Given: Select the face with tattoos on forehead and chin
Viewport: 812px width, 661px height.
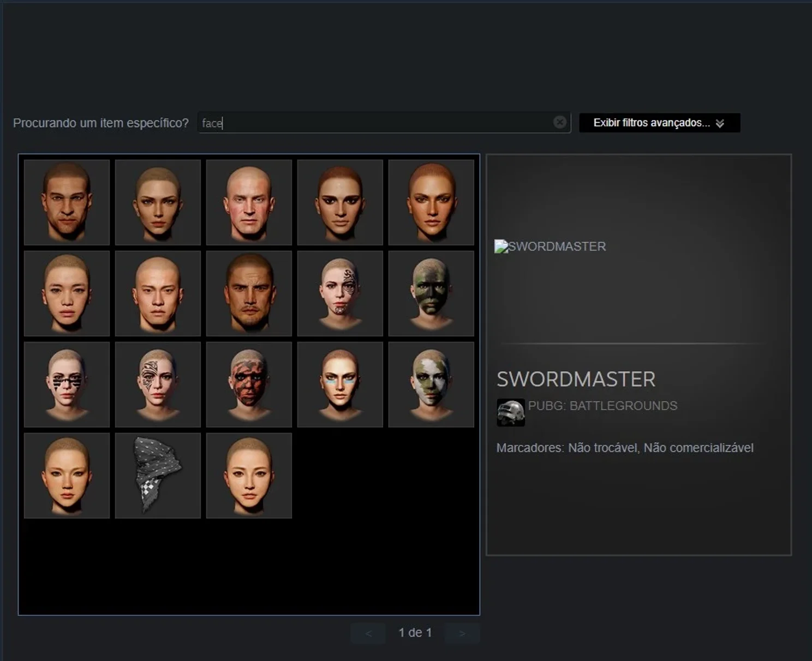Looking at the screenshot, I should click(x=340, y=293).
